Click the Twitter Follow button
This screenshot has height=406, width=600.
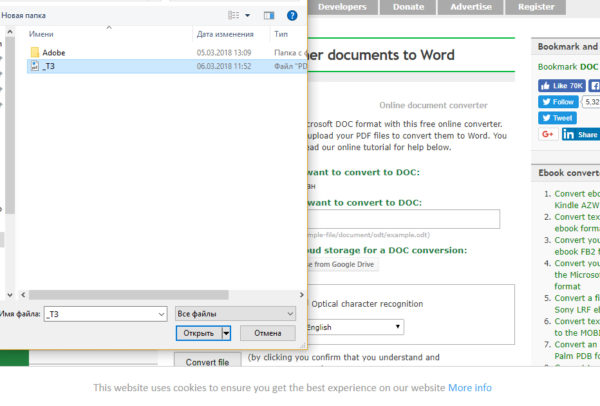pos(558,102)
